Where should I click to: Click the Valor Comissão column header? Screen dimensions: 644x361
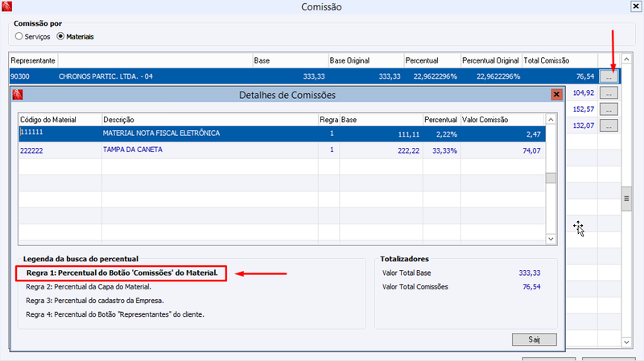[503, 120]
